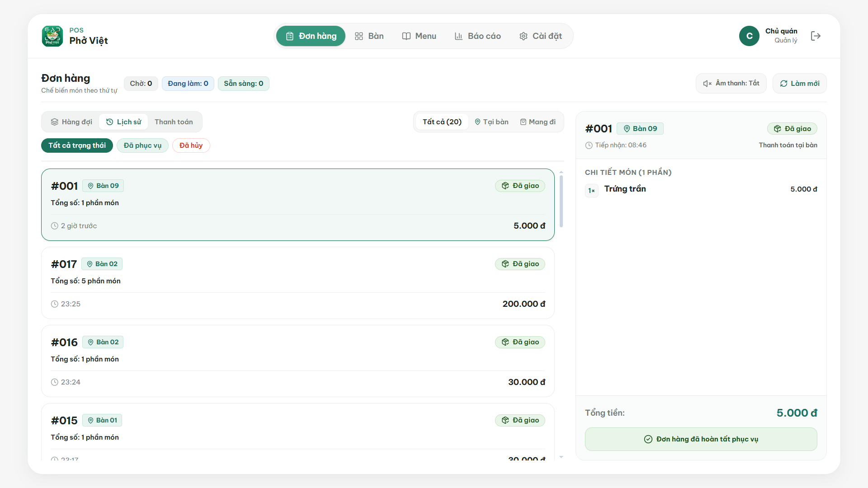The image size is (868, 488).
Task: Open the Menu navigation tab
Action: click(x=419, y=36)
